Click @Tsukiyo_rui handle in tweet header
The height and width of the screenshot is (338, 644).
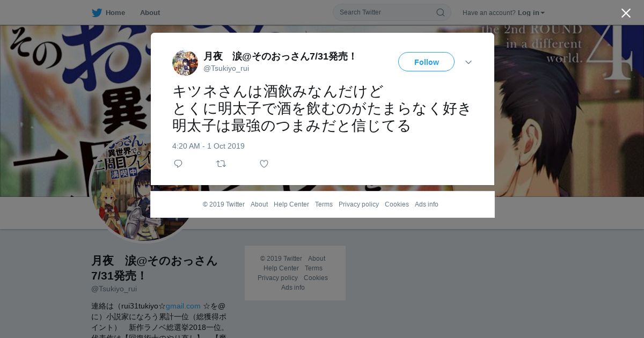click(226, 68)
